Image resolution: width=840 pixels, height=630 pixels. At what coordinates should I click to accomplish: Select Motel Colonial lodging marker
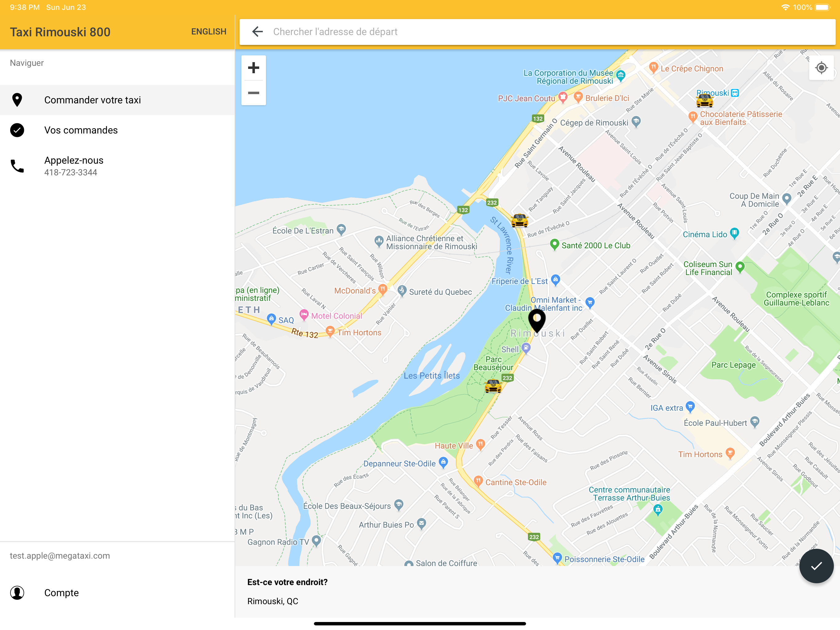[x=304, y=315]
